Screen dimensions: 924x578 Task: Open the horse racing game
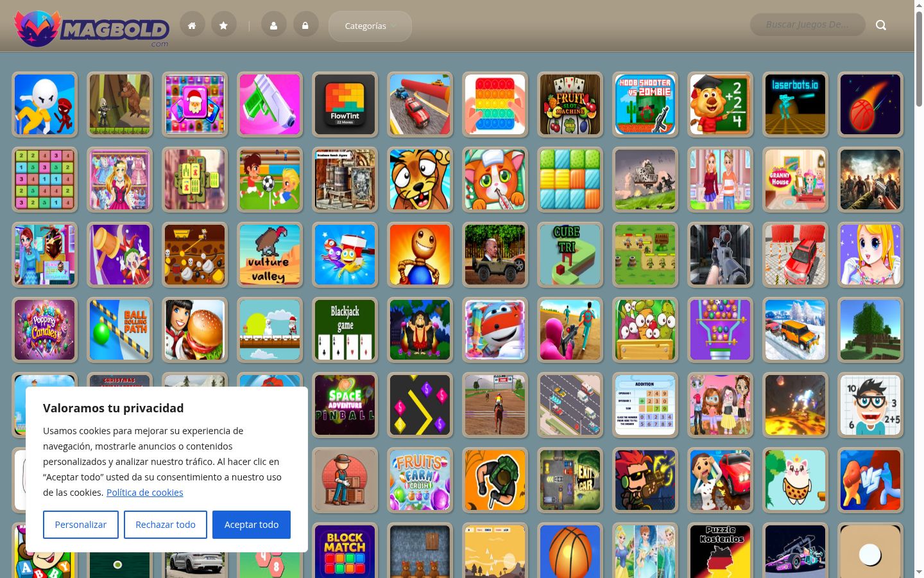click(x=495, y=405)
